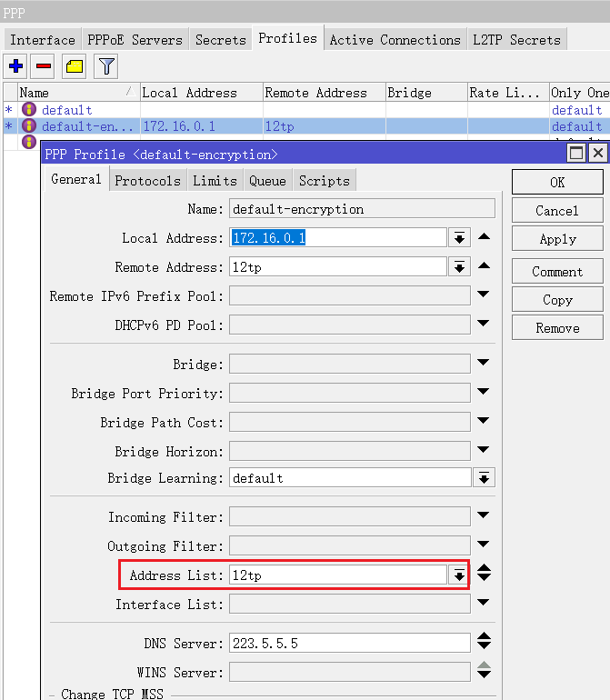
Task: Click the OK button
Action: [x=557, y=182]
